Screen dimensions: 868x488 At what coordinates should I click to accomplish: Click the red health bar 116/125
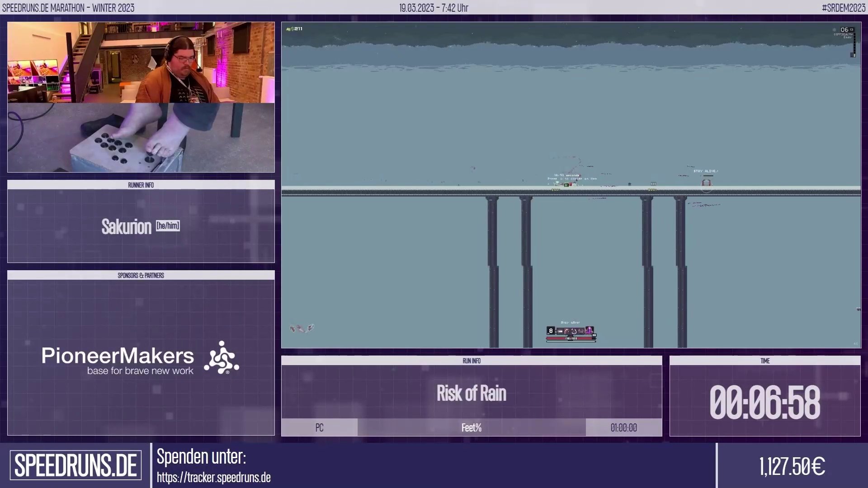[x=571, y=338]
